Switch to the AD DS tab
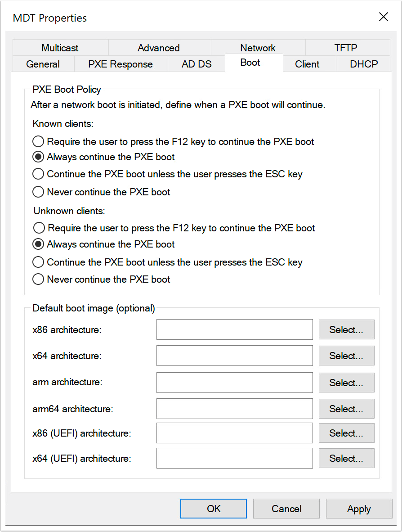The image size is (402, 532). pos(197,64)
